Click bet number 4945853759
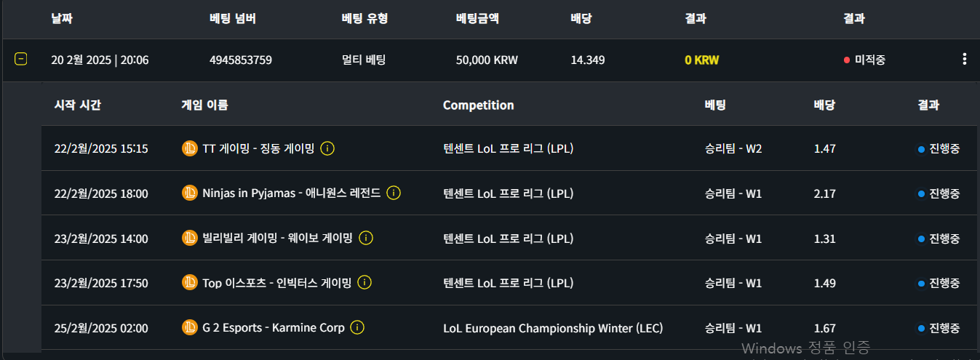 click(x=241, y=60)
